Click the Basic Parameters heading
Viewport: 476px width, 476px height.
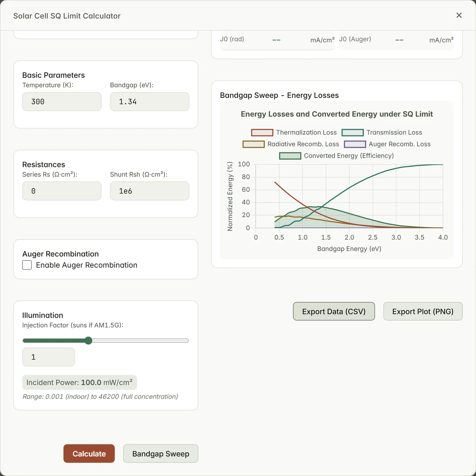[54, 75]
